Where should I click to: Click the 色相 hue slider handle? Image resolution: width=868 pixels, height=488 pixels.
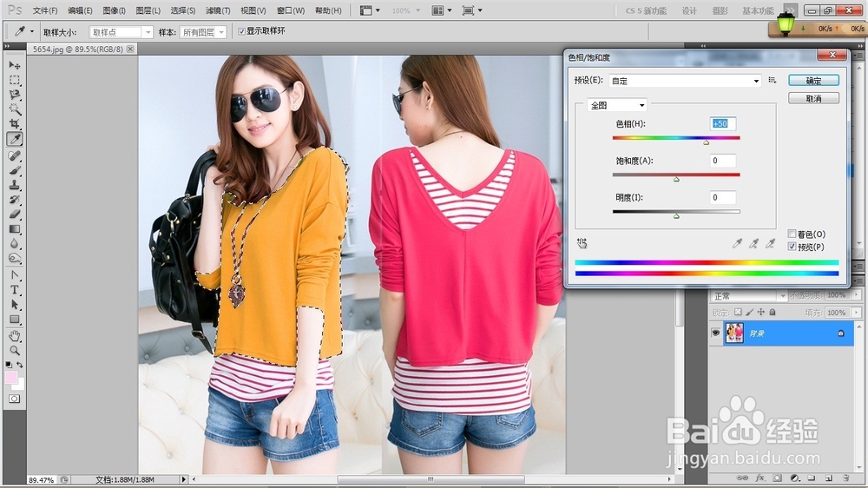(707, 142)
